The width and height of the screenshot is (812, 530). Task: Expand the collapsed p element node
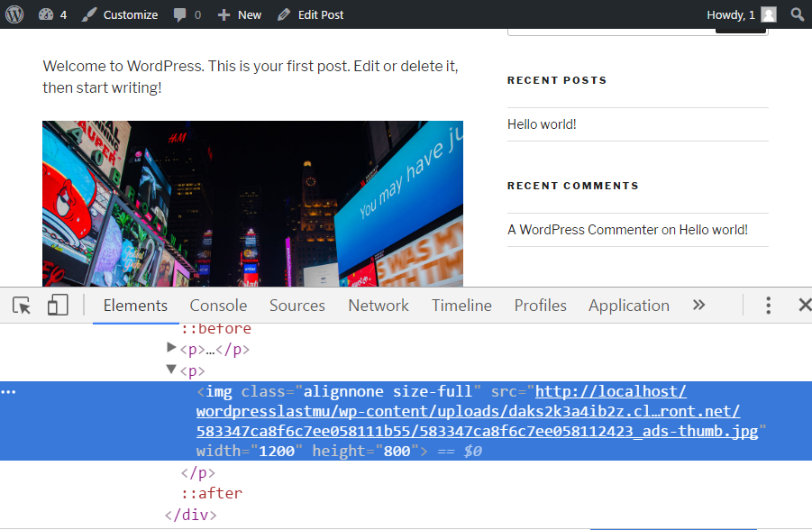point(172,349)
